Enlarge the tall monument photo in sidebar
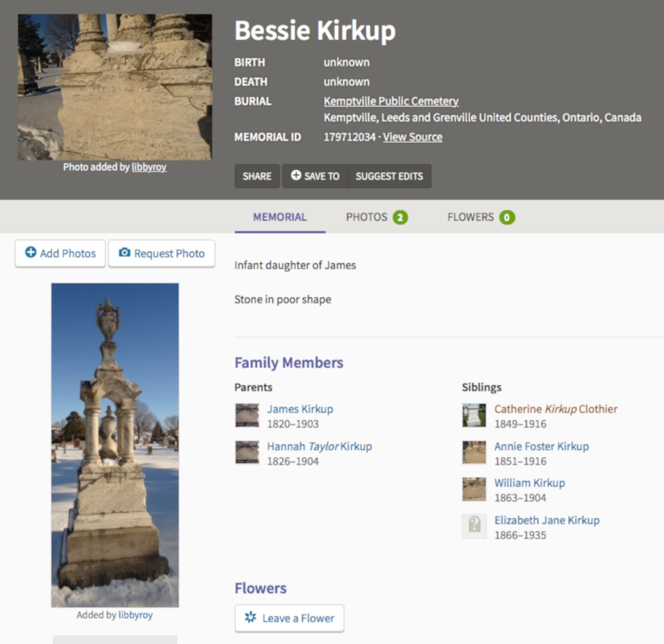Screen dimensions: 664x644 pos(115,445)
